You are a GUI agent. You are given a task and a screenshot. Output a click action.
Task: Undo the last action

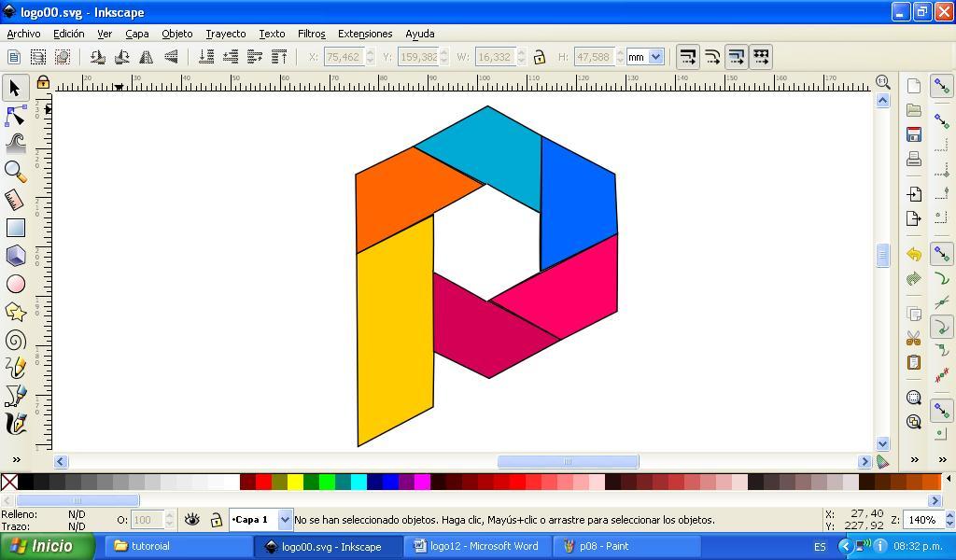[913, 254]
